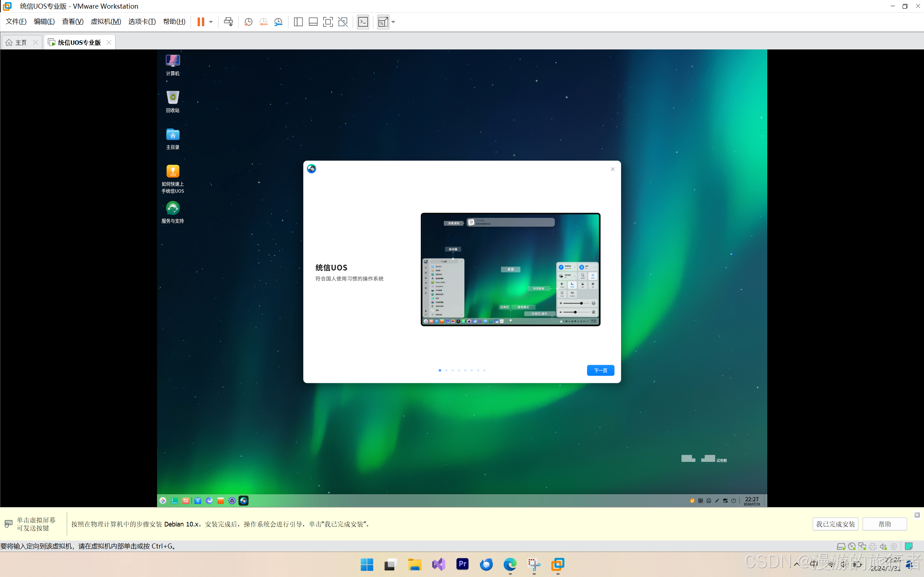Toggle the thumbnail bar view icon
Screen dimensions: 924x577
(x=313, y=22)
